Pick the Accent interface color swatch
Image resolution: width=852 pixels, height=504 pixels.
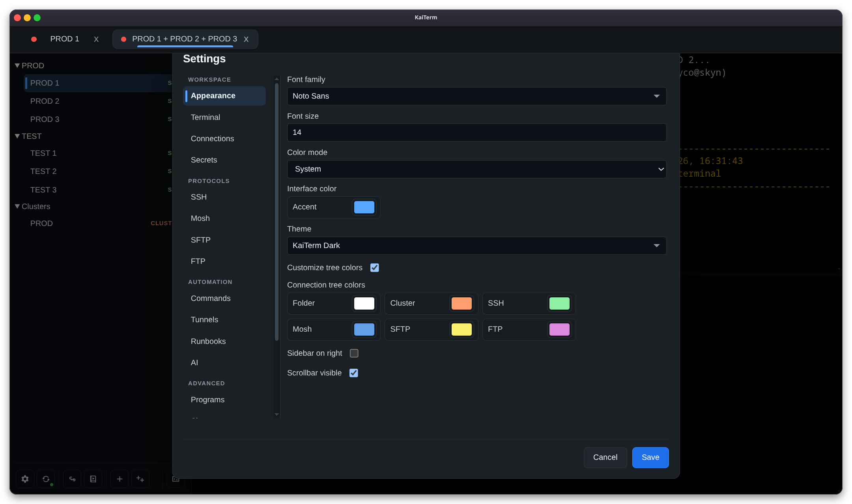(364, 207)
